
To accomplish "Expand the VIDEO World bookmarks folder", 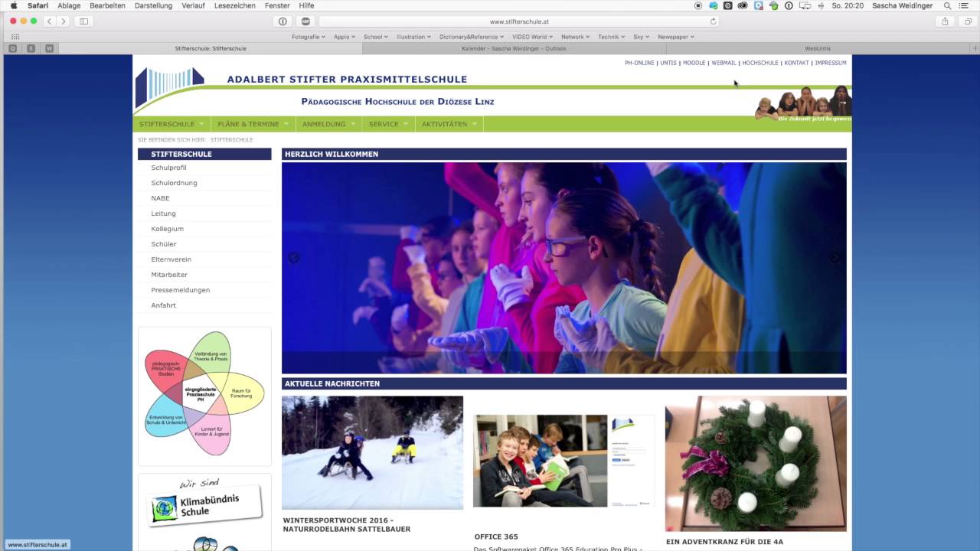I will coord(533,37).
